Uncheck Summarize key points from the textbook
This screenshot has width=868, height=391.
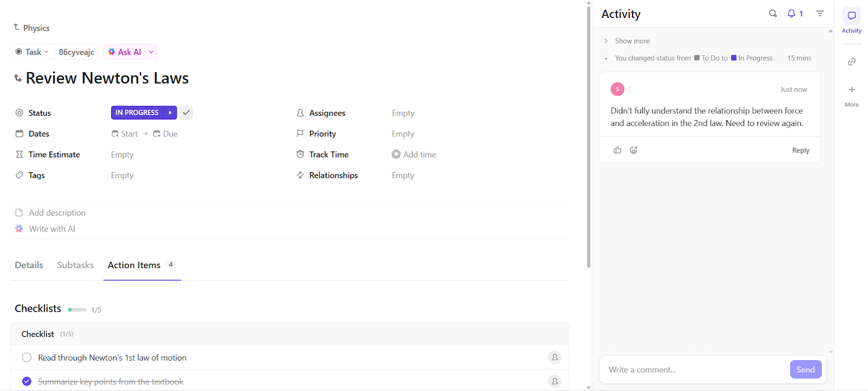coord(27,381)
